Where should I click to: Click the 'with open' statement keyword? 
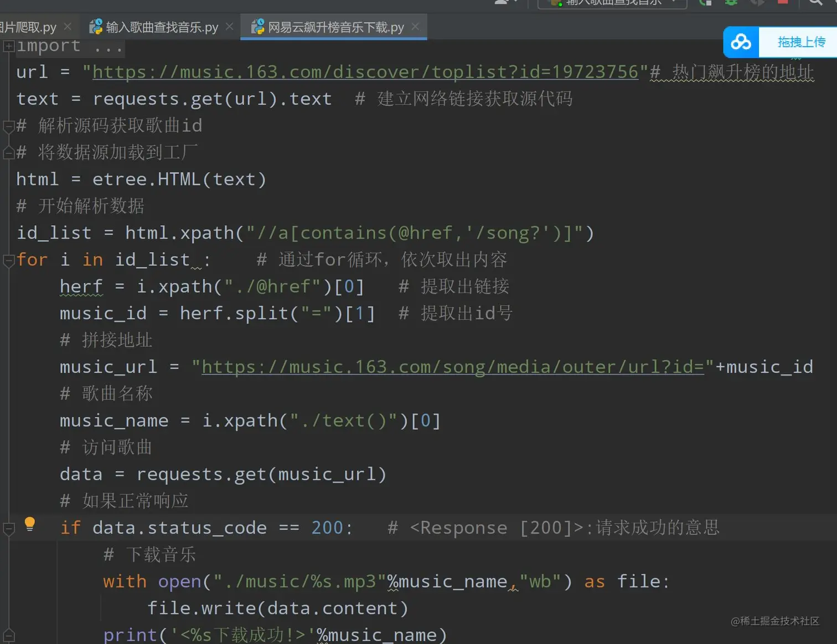click(125, 581)
